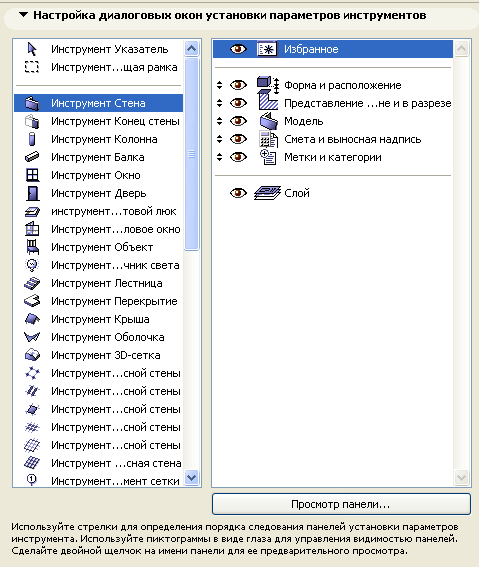Click the Просмотр панели button
479x567 pixels.
pyautogui.click(x=341, y=504)
